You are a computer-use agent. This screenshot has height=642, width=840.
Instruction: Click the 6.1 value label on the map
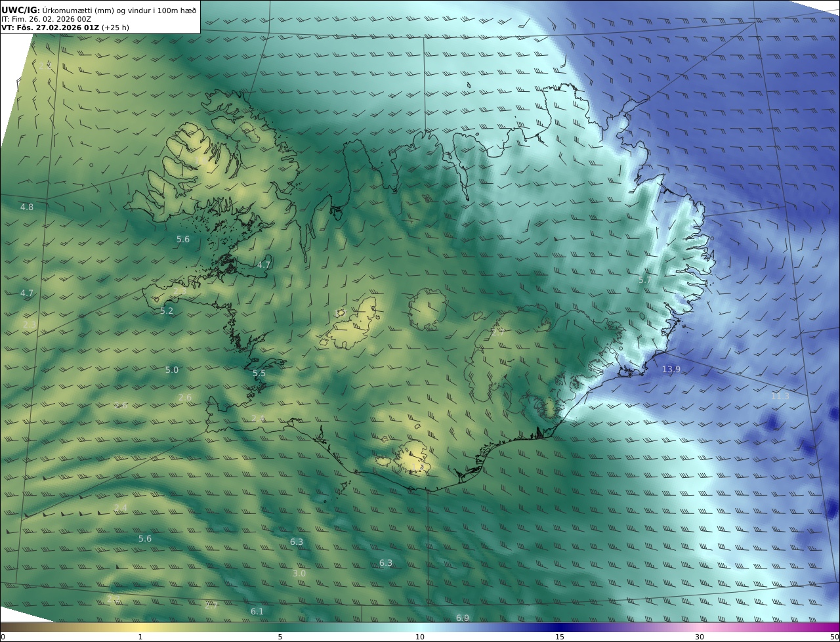[x=257, y=611]
